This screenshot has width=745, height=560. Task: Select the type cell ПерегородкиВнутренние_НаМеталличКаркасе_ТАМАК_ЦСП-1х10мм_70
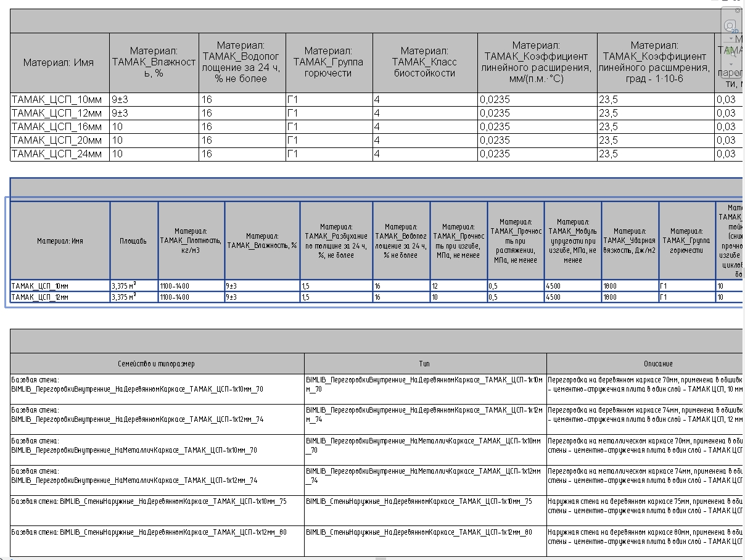[x=425, y=450]
